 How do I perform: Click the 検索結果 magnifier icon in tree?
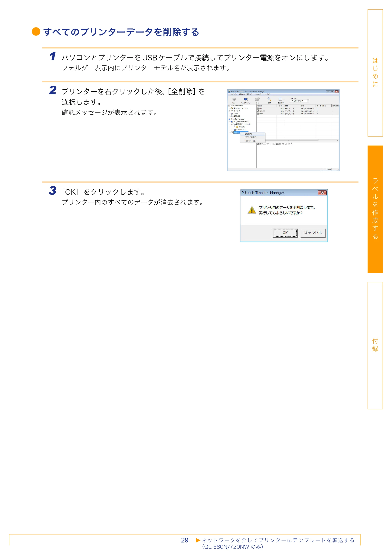(x=232, y=116)
